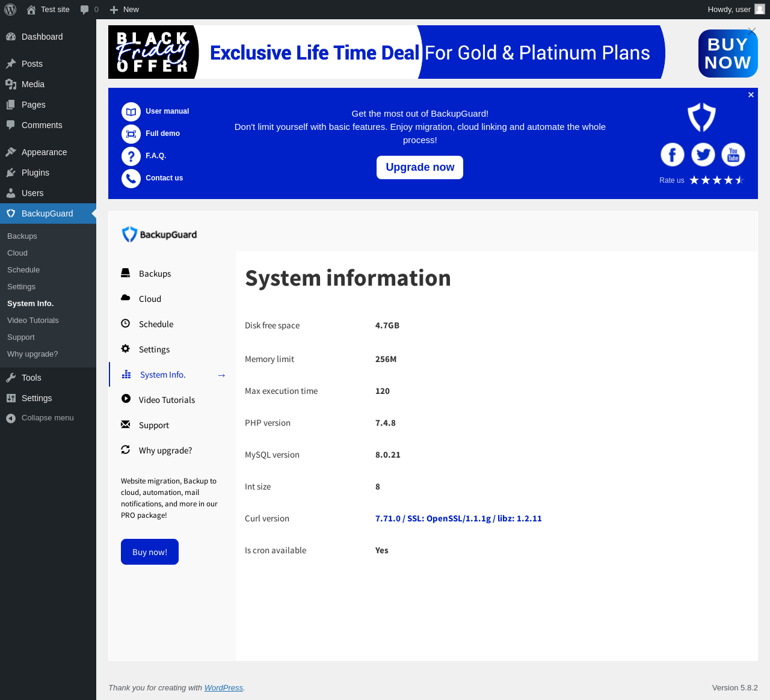Open the Cloud submenu under BackupGuard
The image size is (770, 700).
coord(17,253)
